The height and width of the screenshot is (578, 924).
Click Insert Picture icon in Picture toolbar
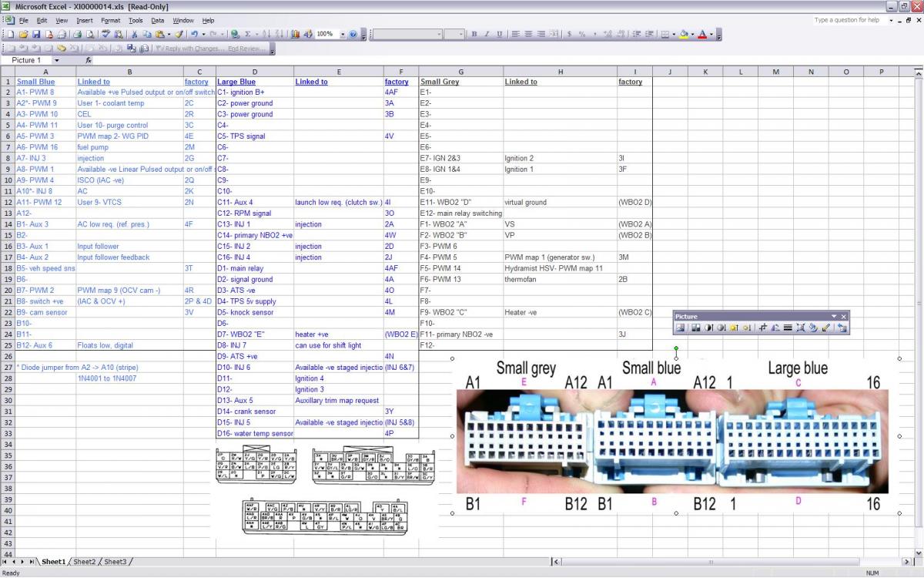coord(680,328)
